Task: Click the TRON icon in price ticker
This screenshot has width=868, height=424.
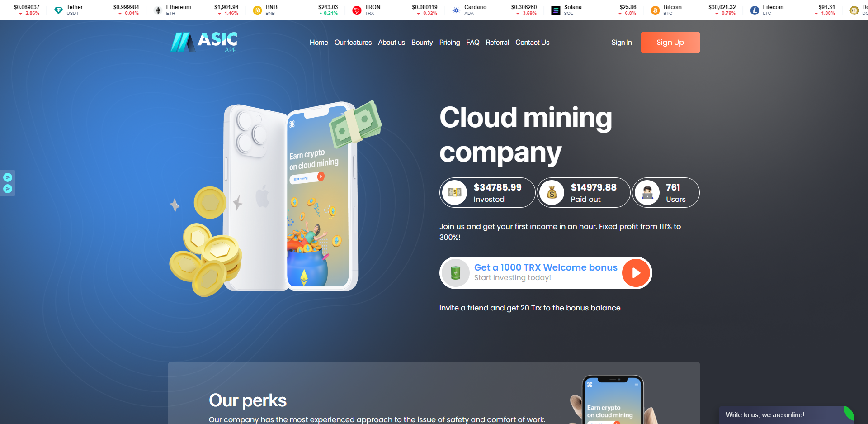Action: [x=357, y=10]
